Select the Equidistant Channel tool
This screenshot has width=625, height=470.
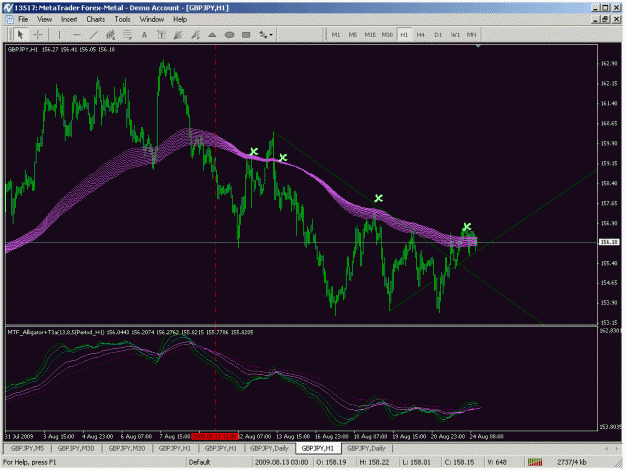(110, 35)
